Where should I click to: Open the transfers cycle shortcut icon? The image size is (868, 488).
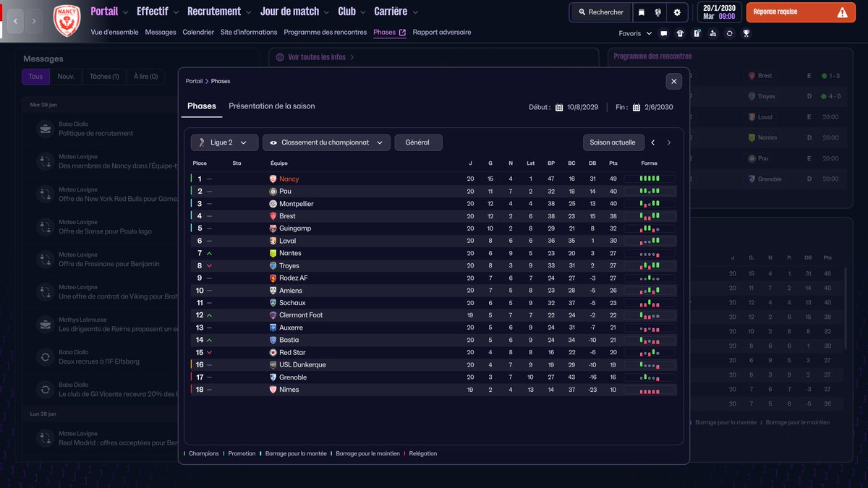(730, 33)
